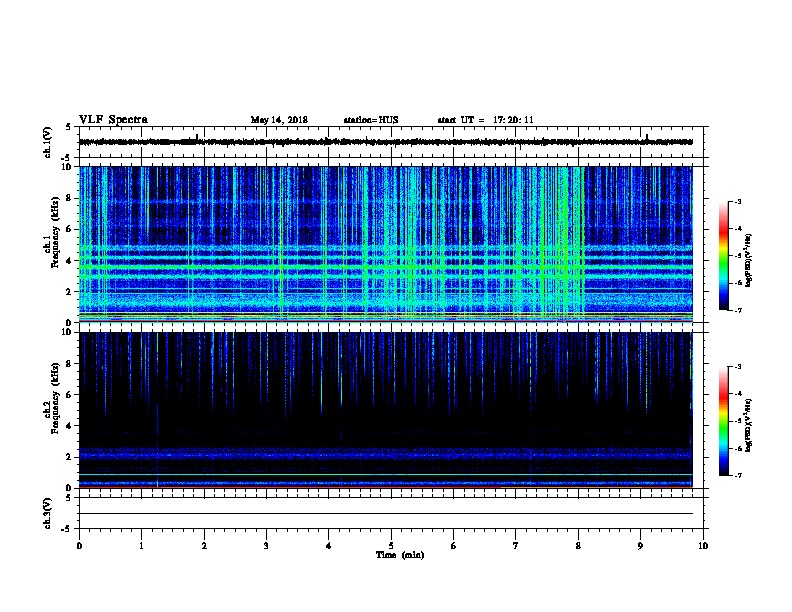Click the "3" tick on the time axis

[x=266, y=546]
